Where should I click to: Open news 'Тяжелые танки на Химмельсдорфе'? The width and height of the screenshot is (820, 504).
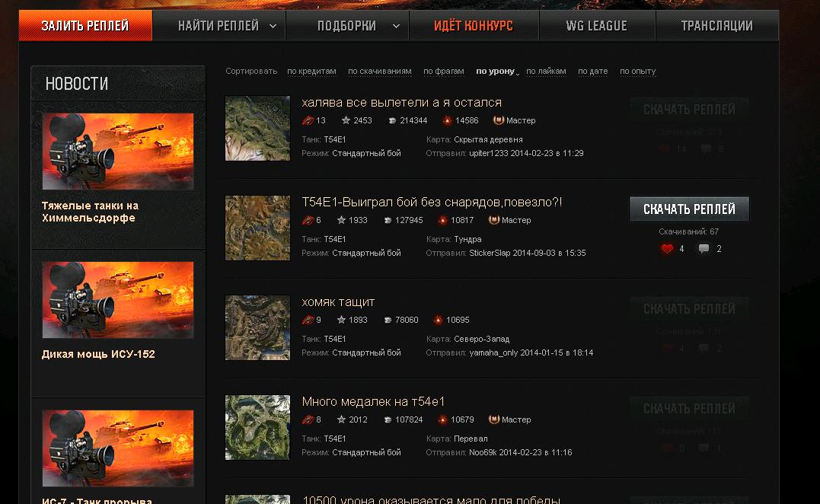(x=90, y=212)
